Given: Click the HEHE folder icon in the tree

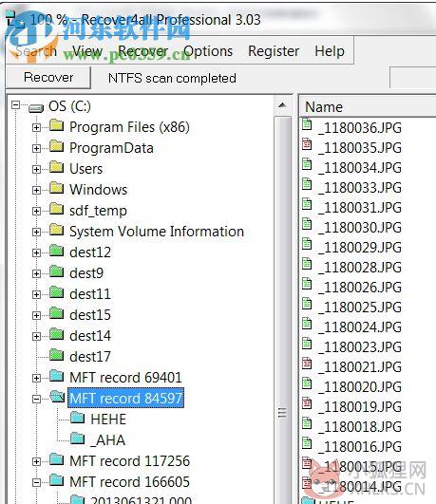Looking at the screenshot, I should click(78, 418).
